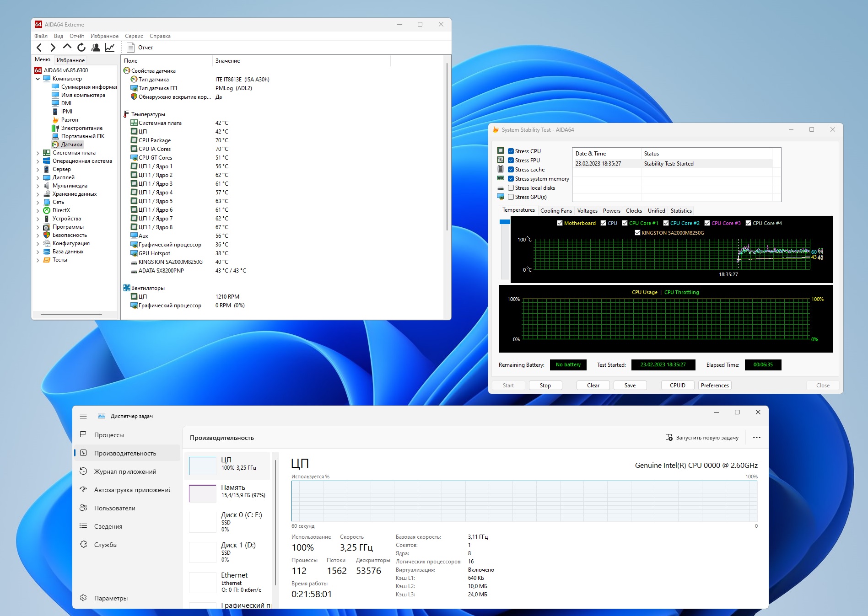Click Stop button in Stability Test
This screenshot has width=868, height=616.
click(x=545, y=386)
